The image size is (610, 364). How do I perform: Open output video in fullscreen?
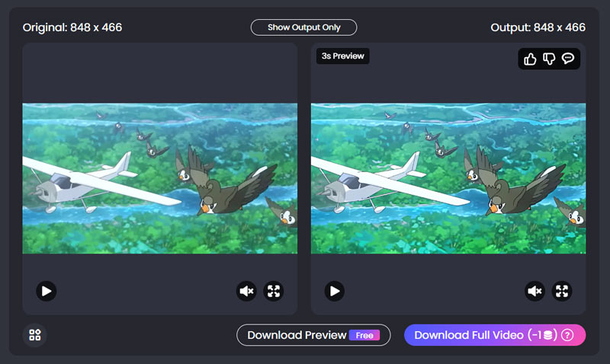[562, 291]
